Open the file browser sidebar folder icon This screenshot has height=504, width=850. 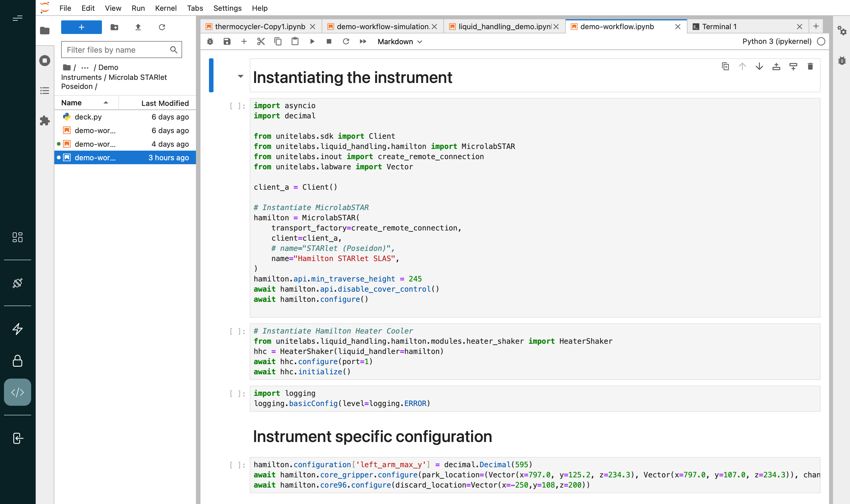click(45, 31)
